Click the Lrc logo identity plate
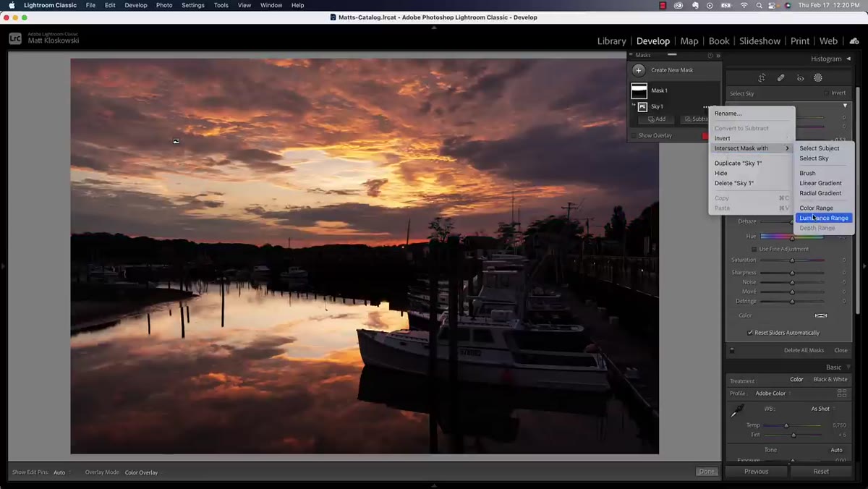Viewport: 868px width, 489px height. 15,38
